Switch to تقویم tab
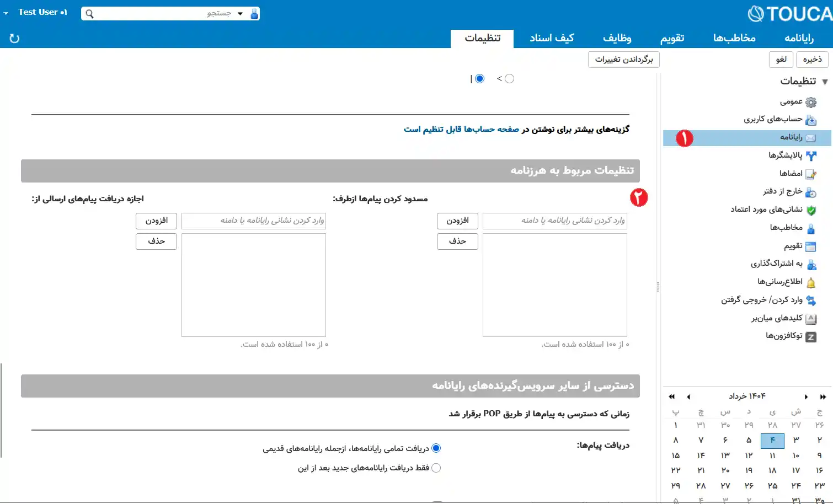 point(672,38)
